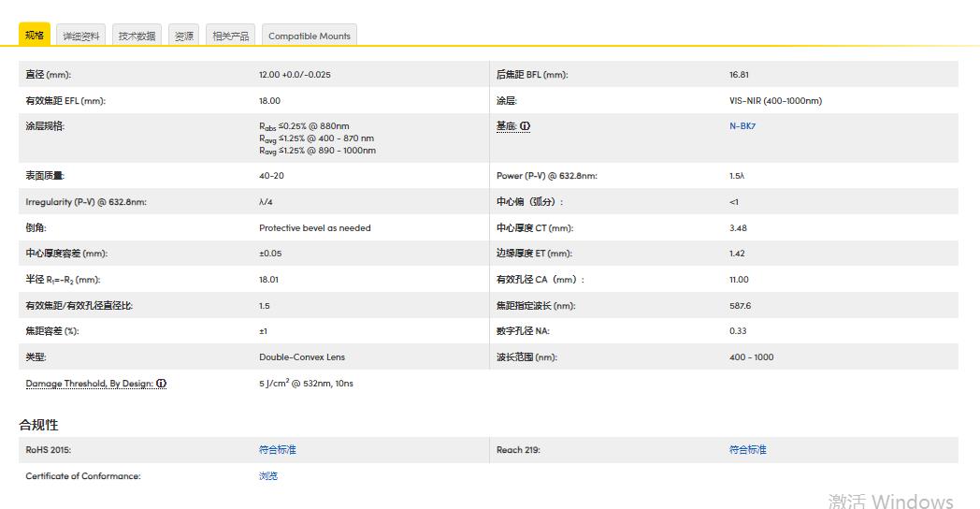This screenshot has width=980, height=509.
Task: Click edge thickness value 1.42
Action: (x=737, y=254)
